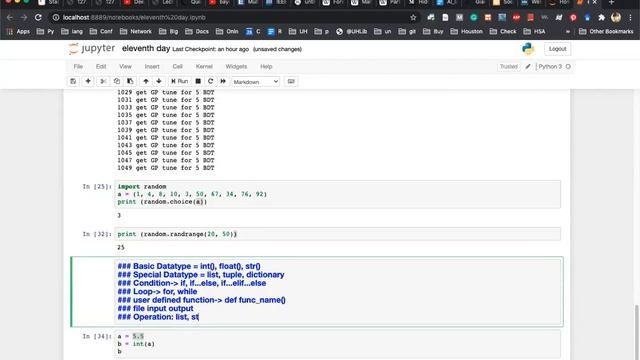Restart kernel and run all with the fast-forward icon
640x360 pixels.
click(223, 81)
